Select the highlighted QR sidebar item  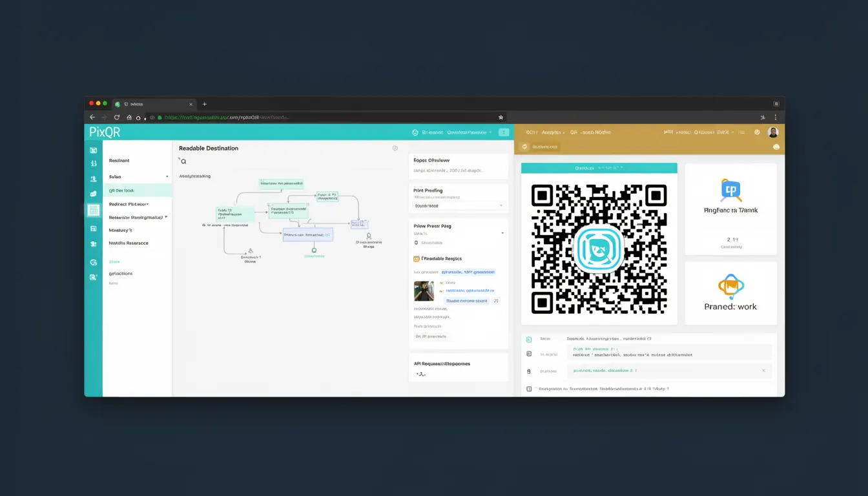pyautogui.click(x=138, y=190)
